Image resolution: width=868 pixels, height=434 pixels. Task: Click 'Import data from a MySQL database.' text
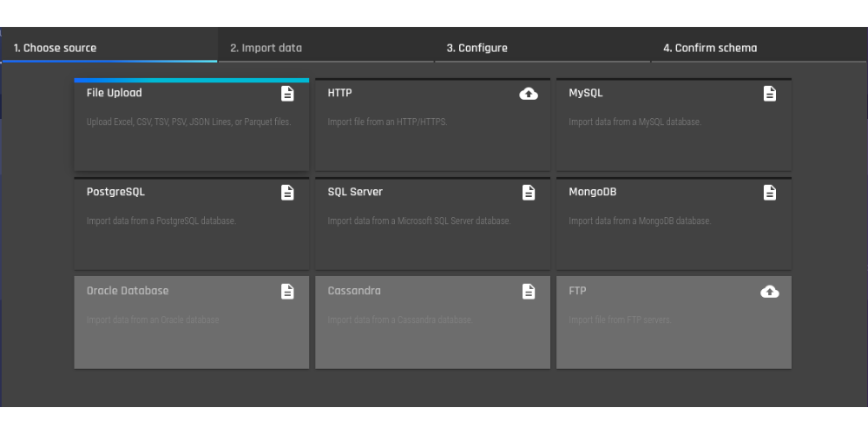click(635, 122)
